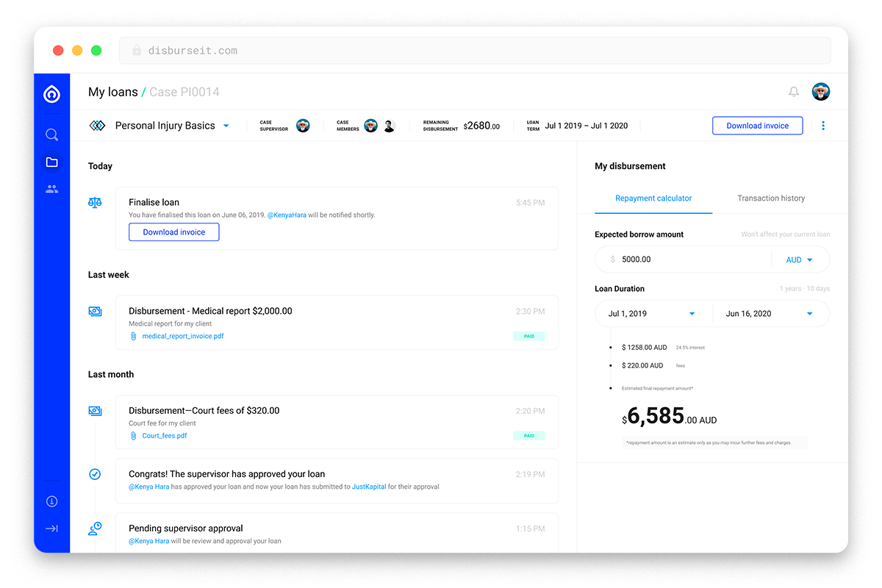882x588 pixels.
Task: Click the pending person-clock icon
Action: click(95, 528)
